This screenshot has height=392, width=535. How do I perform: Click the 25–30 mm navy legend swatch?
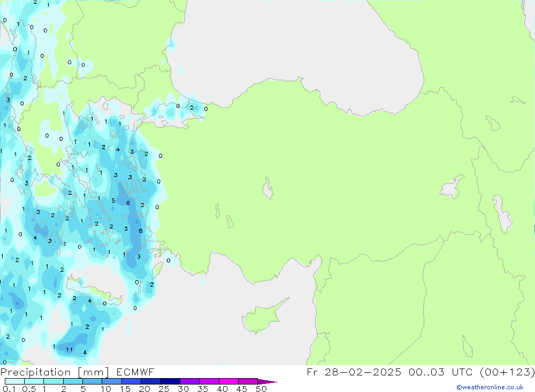pos(170,381)
